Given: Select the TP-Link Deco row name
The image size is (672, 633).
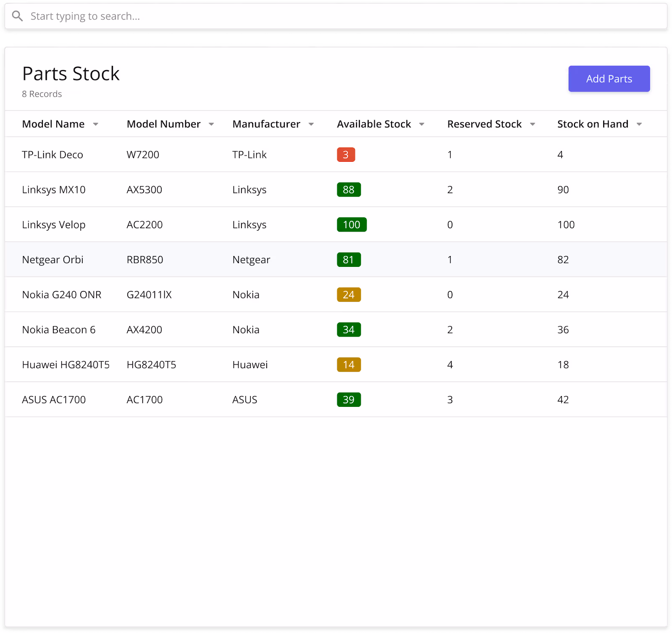Looking at the screenshot, I should tap(52, 155).
